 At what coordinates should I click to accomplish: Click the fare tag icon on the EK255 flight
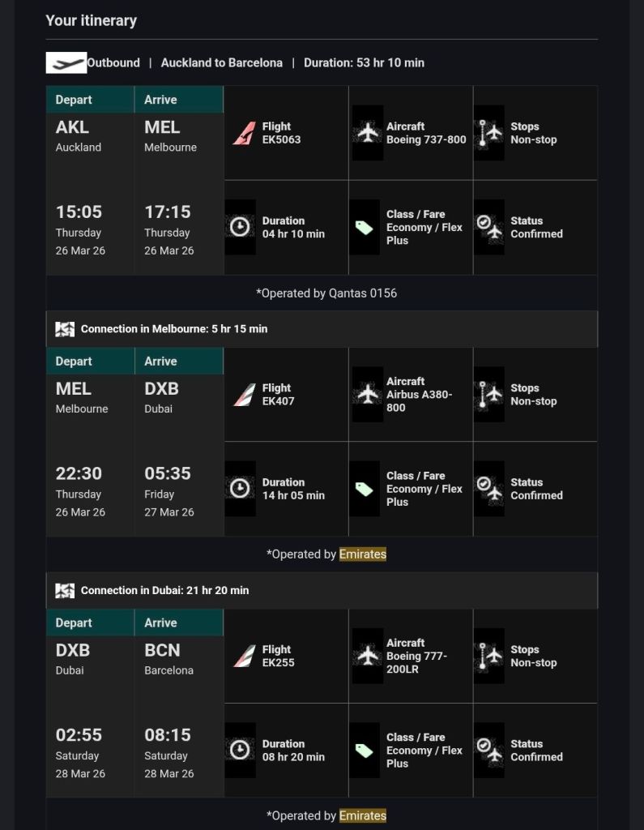[365, 751]
